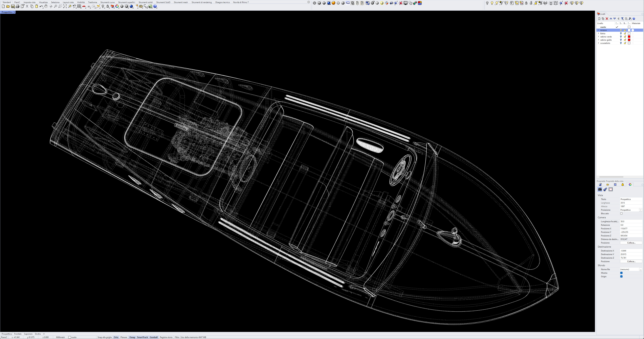This screenshot has height=339, width=644.
Task: Toggle Osnap in the status bar
Action: [132, 337]
